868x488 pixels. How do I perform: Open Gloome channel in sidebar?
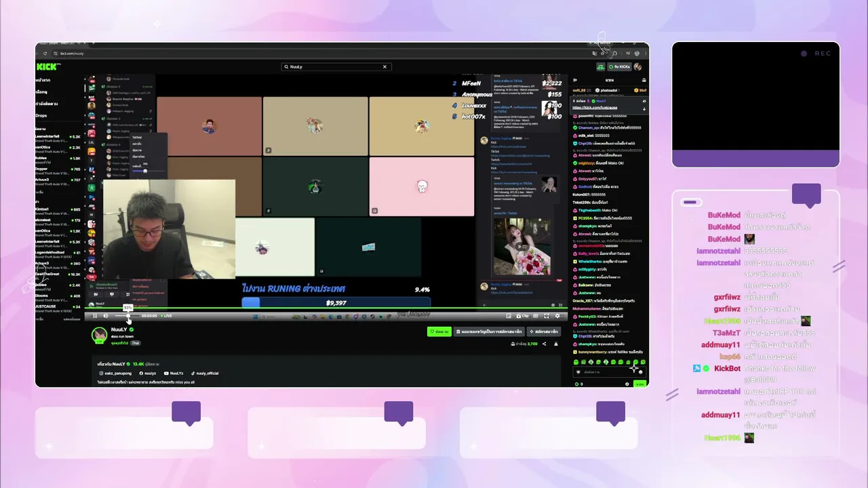58,298
